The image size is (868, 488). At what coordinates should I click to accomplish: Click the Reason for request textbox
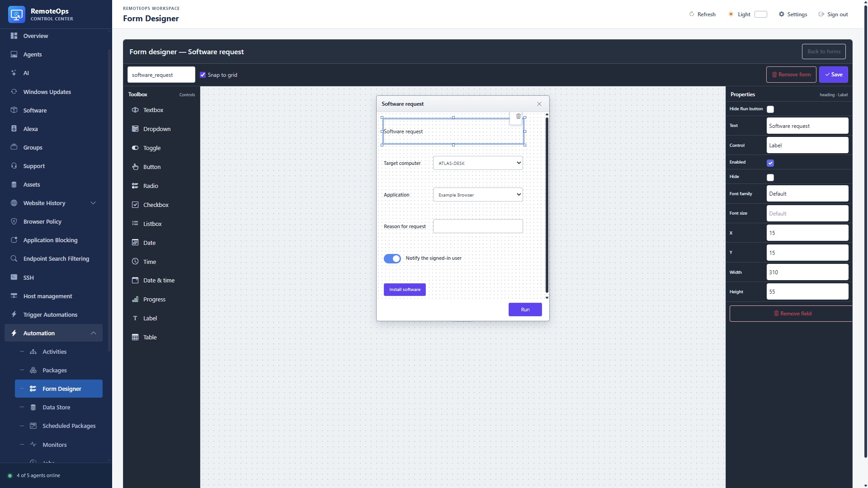pos(478,226)
